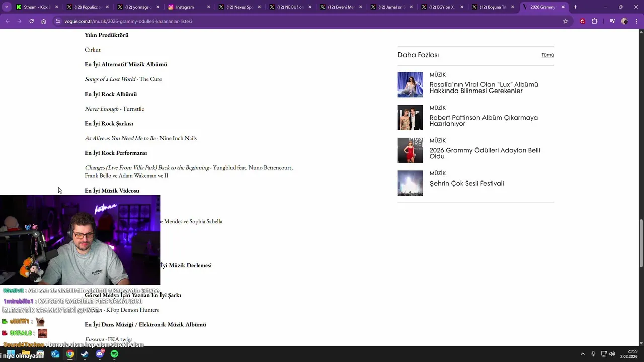Expand the tab search dropdown

(x=7, y=7)
